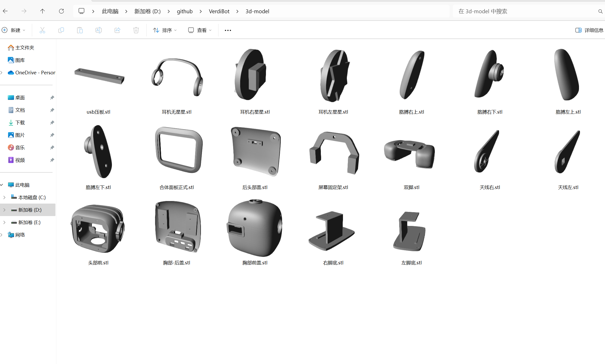This screenshot has height=364, width=605.
Task: Click the Rename icon in toolbar
Action: (x=99, y=30)
